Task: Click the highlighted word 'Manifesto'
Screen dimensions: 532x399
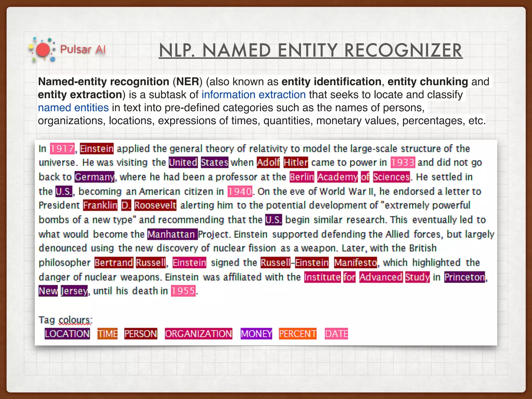Action: coord(355,263)
